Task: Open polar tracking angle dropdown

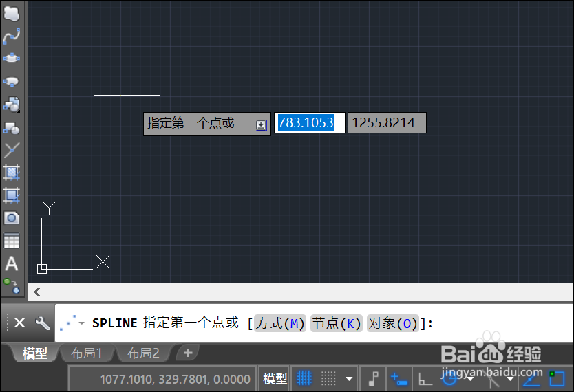Action: pyautogui.click(x=470, y=379)
